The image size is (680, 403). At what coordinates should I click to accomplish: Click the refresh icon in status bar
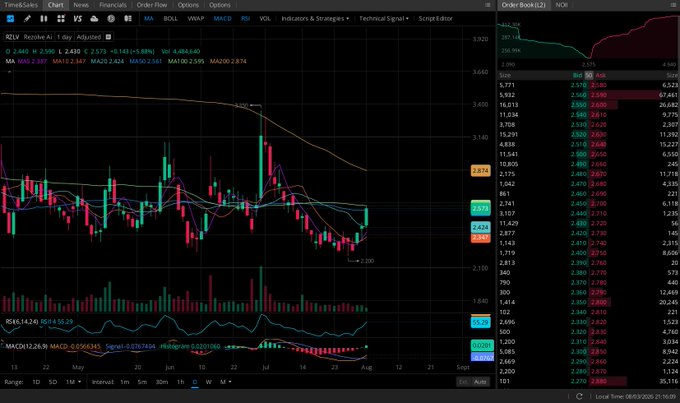coord(579,396)
